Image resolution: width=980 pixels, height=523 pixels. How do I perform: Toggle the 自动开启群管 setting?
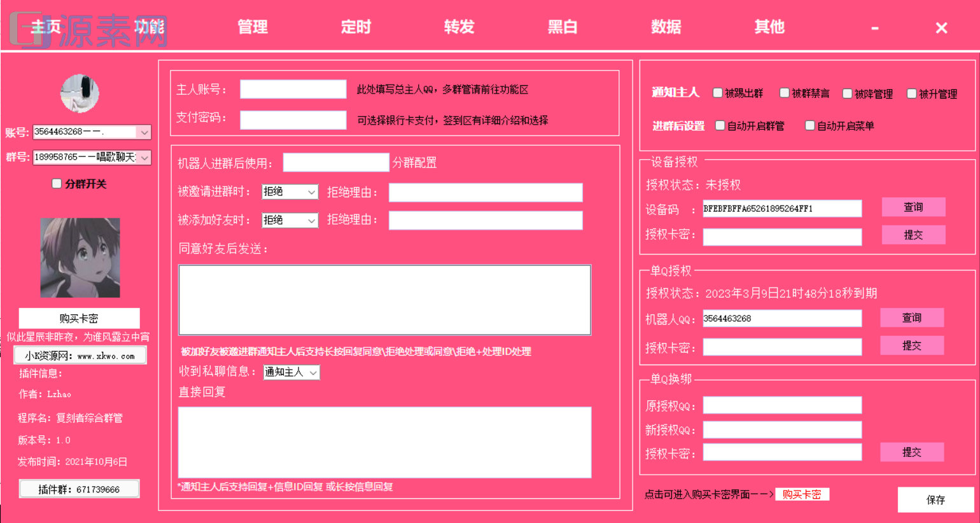pyautogui.click(x=720, y=125)
